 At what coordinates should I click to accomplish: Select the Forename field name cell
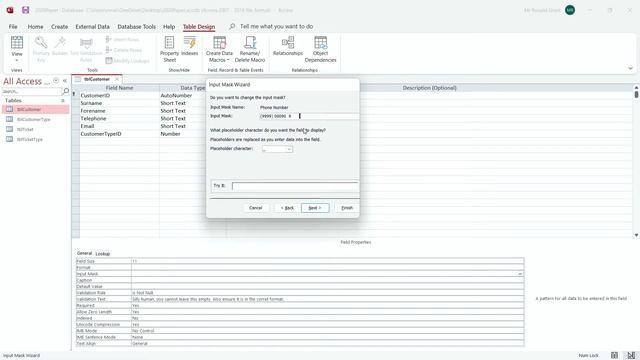tap(119, 111)
